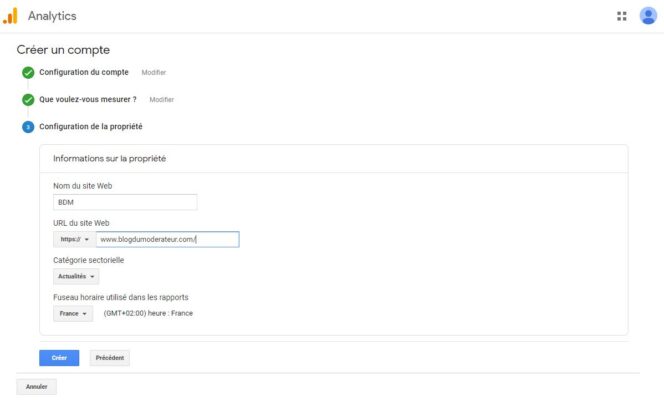
Task: Click the URL du site Web text field
Action: [168, 240]
